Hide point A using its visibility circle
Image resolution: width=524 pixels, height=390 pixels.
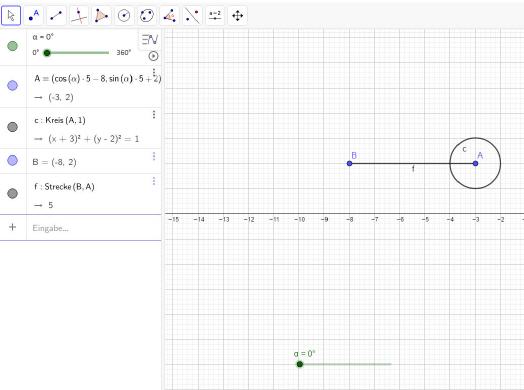click(x=13, y=86)
